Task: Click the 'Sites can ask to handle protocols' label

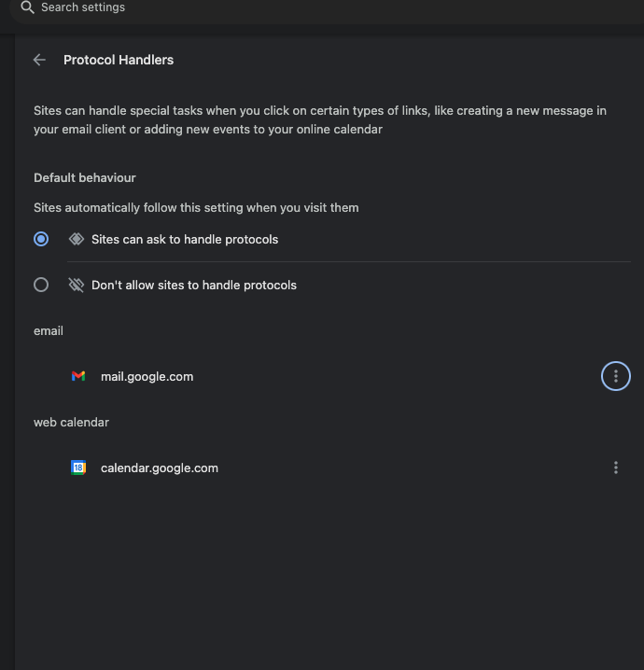Action: tap(185, 239)
